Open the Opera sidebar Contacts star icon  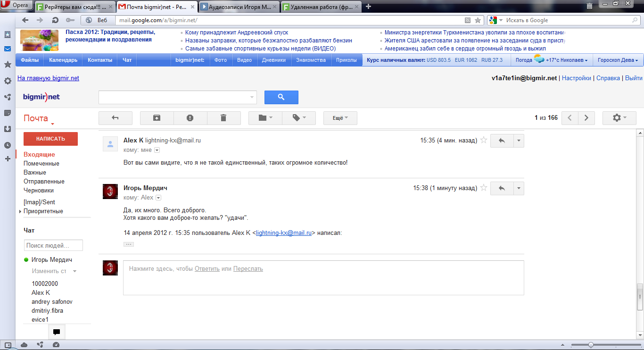[8, 65]
